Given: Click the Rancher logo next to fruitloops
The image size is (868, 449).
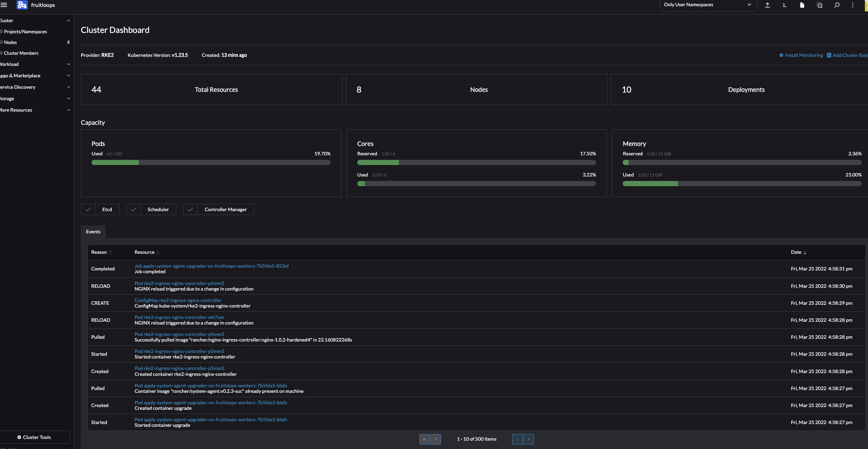Looking at the screenshot, I should 22,5.
